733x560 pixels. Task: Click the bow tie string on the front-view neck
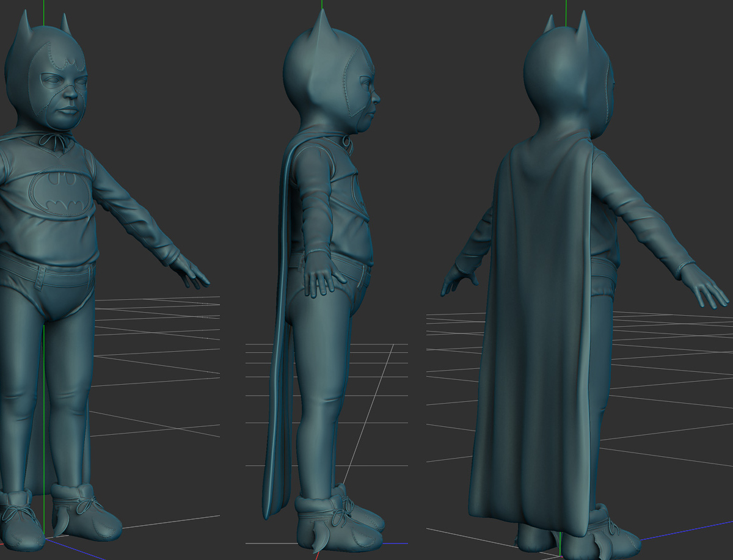(53, 143)
